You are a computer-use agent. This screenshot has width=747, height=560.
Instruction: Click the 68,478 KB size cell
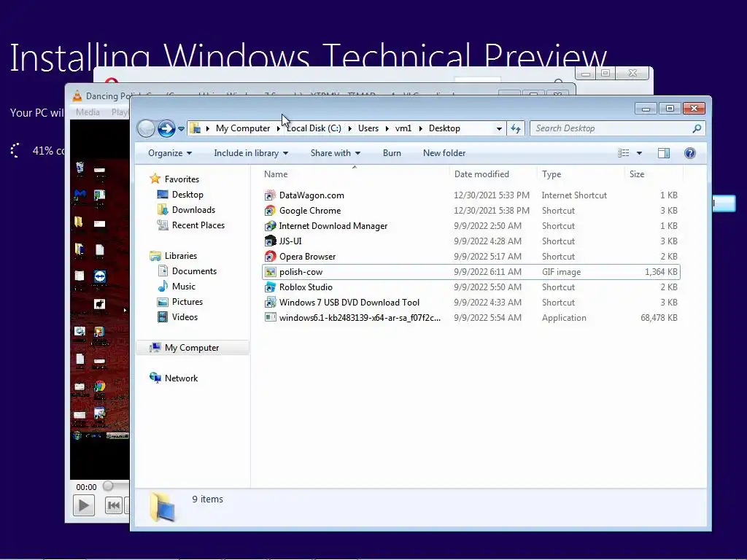[659, 318]
